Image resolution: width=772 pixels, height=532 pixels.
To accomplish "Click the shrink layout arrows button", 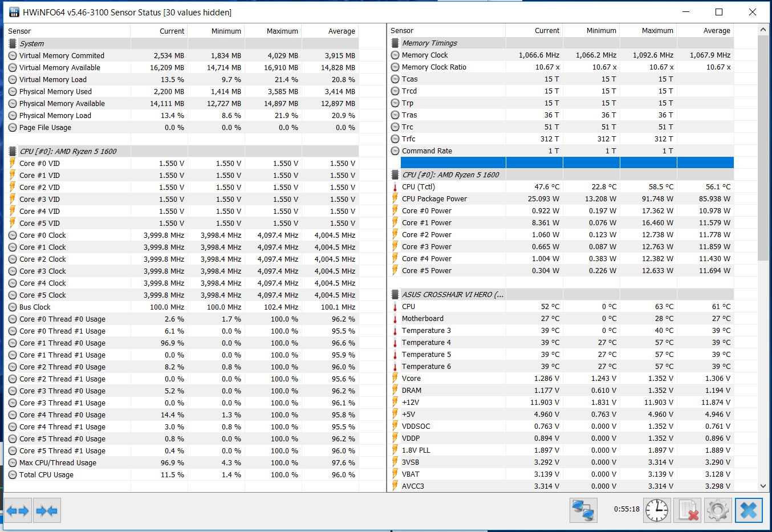I will (x=47, y=510).
